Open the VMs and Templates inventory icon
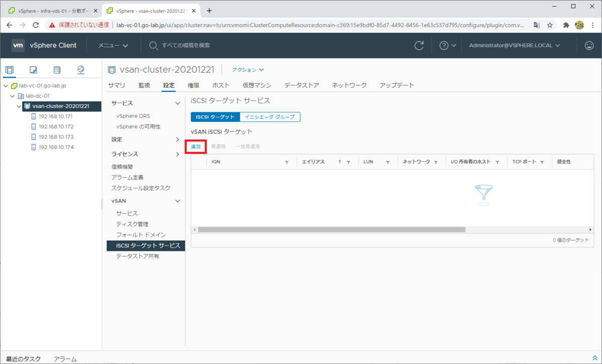Viewport: 602px width, 364px height. [33, 70]
